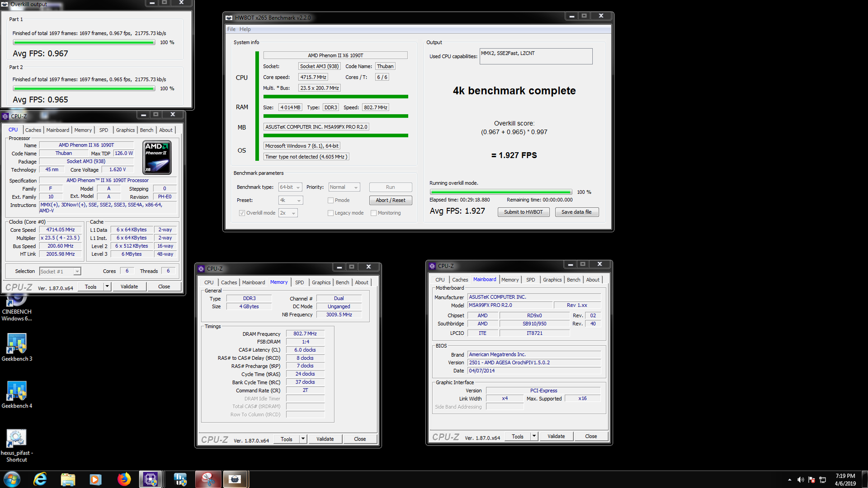The image size is (868, 488).
Task: Click the HWBOT x265 Benchmark title bar icon
Action: tap(229, 18)
